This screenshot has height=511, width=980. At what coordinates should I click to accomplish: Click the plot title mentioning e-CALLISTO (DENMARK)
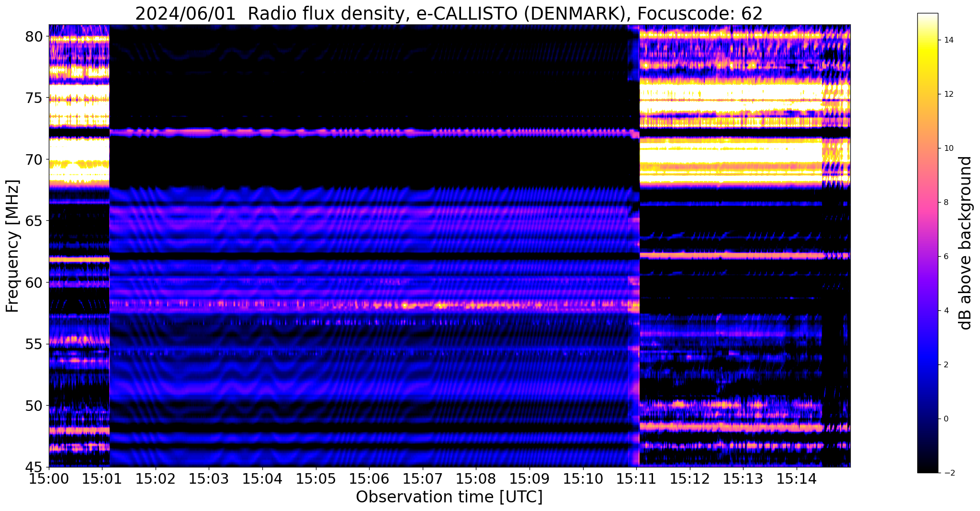449,13
